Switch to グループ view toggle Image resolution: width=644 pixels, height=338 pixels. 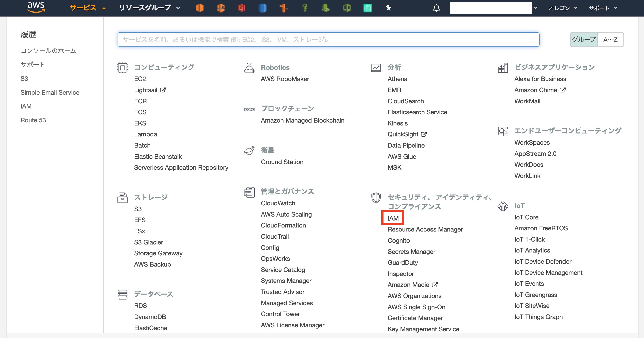(584, 40)
